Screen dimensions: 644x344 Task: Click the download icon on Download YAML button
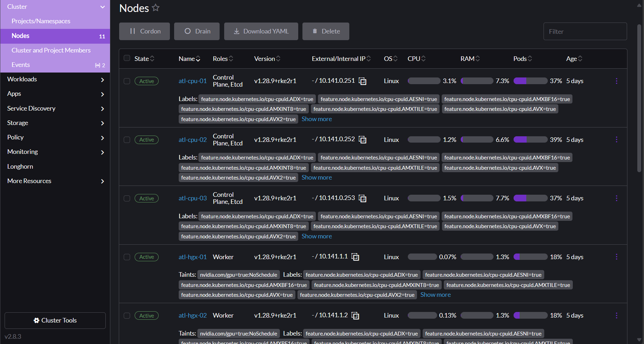click(x=236, y=31)
